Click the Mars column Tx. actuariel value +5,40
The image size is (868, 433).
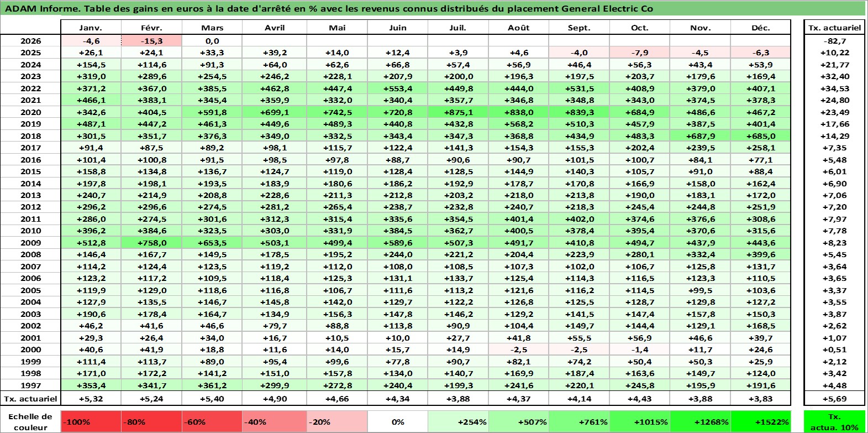coord(212,399)
